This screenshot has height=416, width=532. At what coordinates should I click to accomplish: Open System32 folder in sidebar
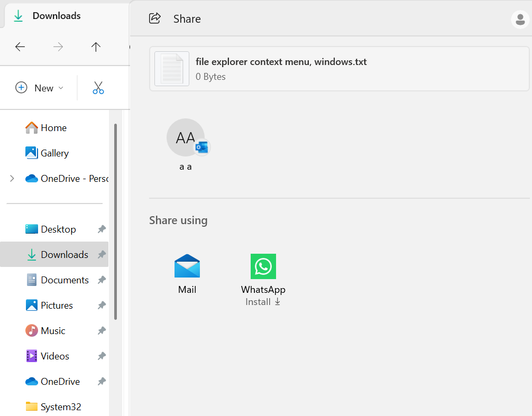[53, 406]
